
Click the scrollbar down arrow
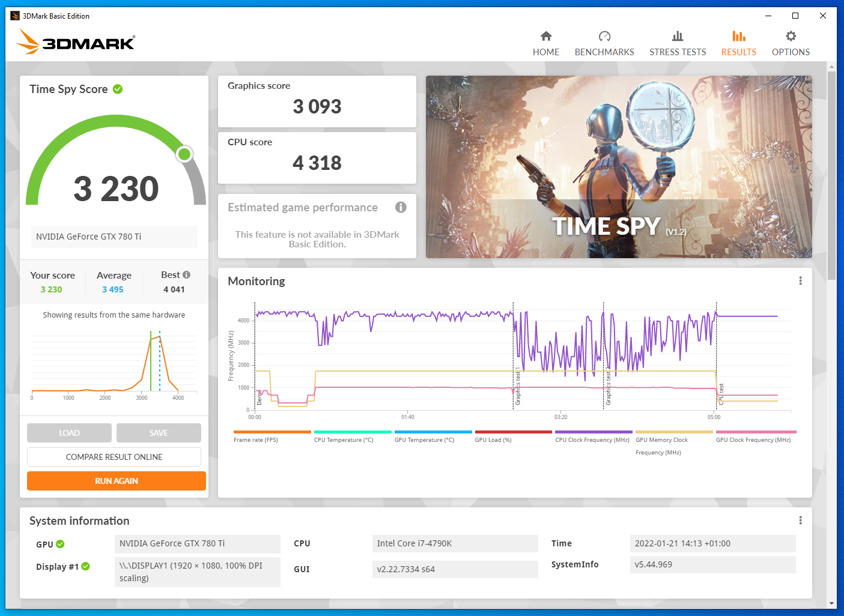(x=831, y=603)
